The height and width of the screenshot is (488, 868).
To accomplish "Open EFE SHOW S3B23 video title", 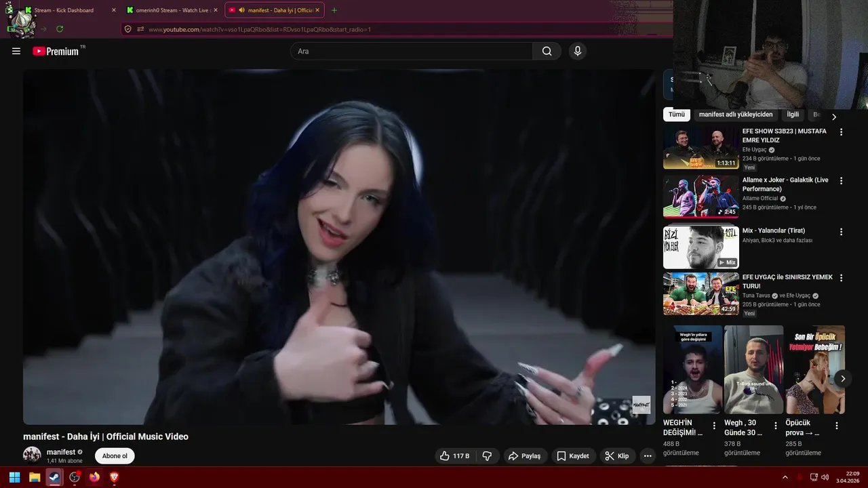I will [x=785, y=136].
